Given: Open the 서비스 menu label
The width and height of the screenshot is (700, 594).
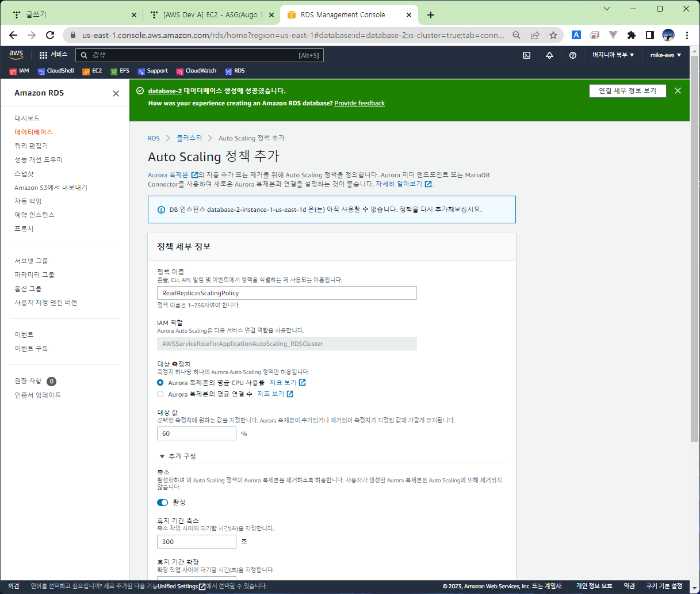Looking at the screenshot, I should tap(59, 55).
